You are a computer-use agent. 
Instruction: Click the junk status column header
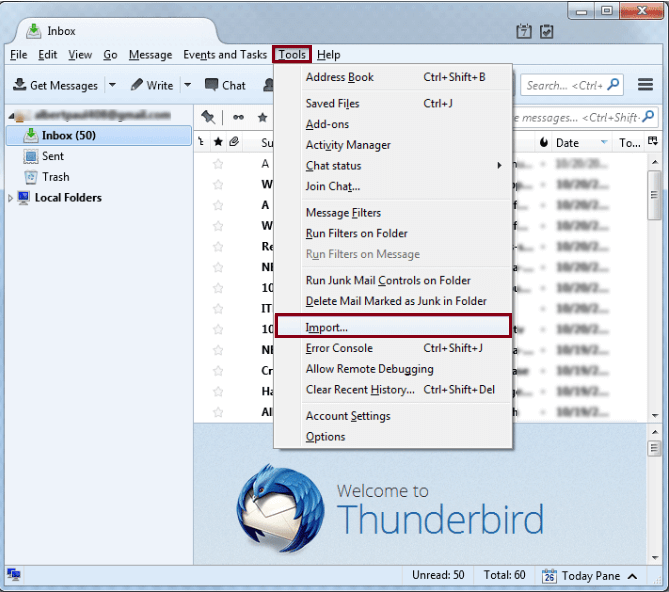(544, 142)
